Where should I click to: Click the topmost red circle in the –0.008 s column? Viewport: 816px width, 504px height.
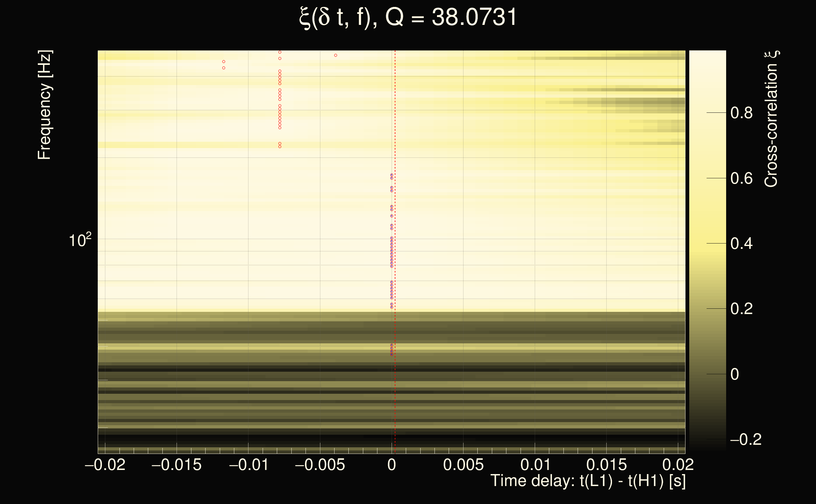[280, 52]
